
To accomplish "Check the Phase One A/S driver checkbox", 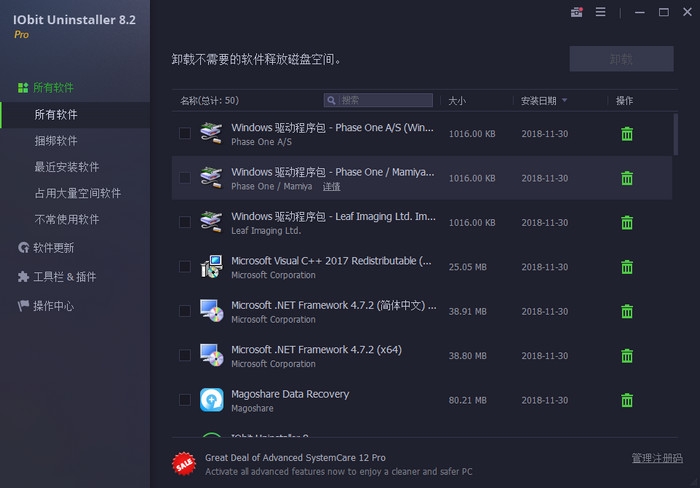I will (x=184, y=133).
